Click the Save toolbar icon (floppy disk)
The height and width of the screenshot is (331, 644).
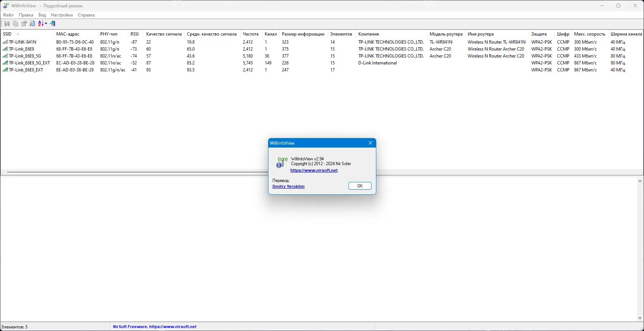point(7,23)
